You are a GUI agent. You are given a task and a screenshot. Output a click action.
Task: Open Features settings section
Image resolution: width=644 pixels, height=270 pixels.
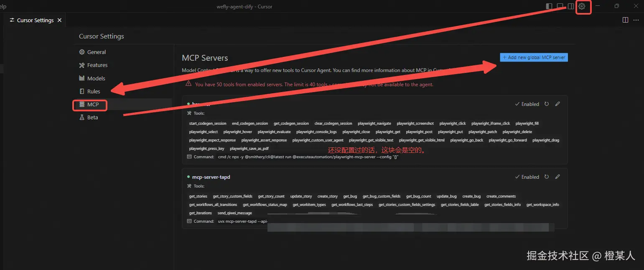click(93, 65)
